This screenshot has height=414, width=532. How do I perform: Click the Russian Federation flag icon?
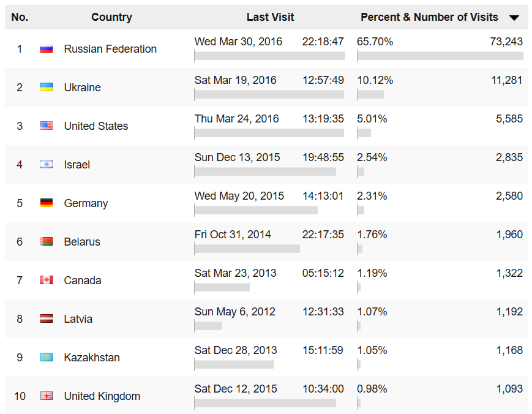pos(47,49)
